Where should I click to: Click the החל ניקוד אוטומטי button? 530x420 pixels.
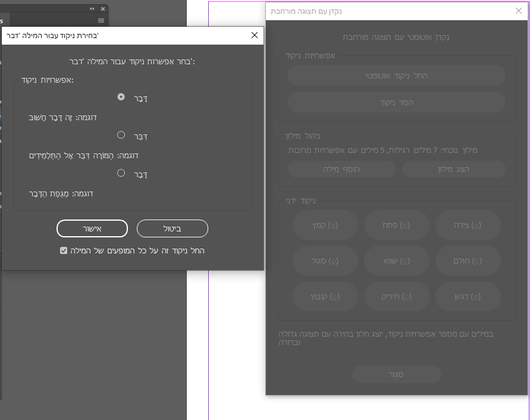click(x=396, y=76)
